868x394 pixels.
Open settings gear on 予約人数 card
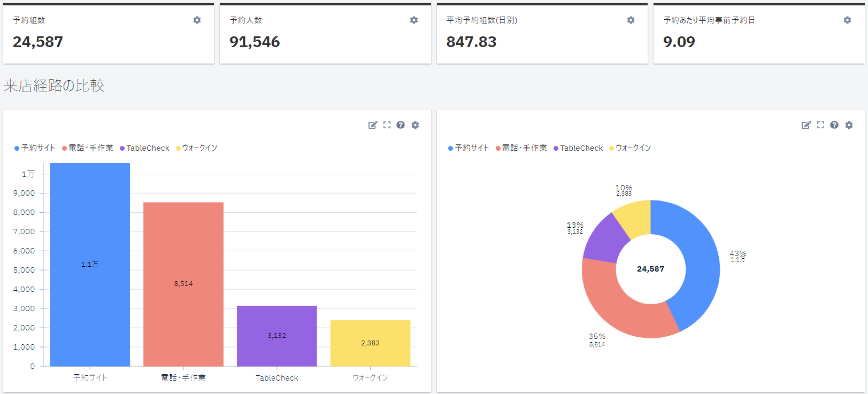click(413, 20)
